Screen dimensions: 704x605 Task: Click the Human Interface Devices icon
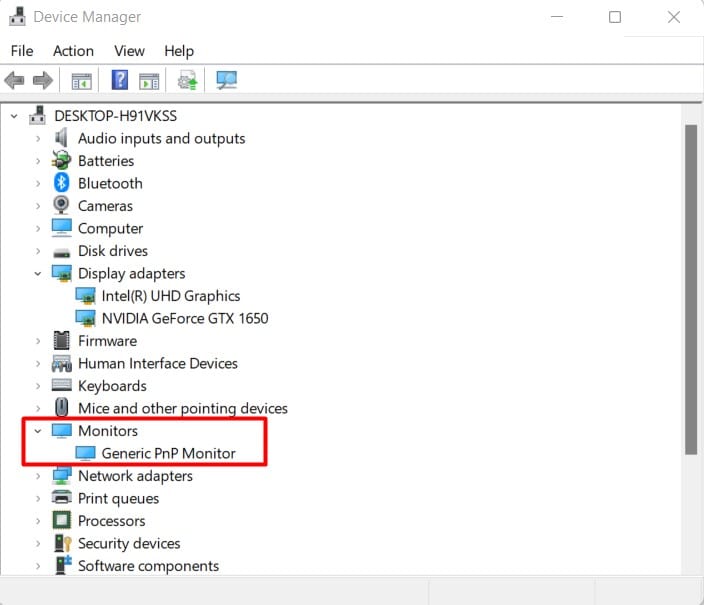pos(62,363)
